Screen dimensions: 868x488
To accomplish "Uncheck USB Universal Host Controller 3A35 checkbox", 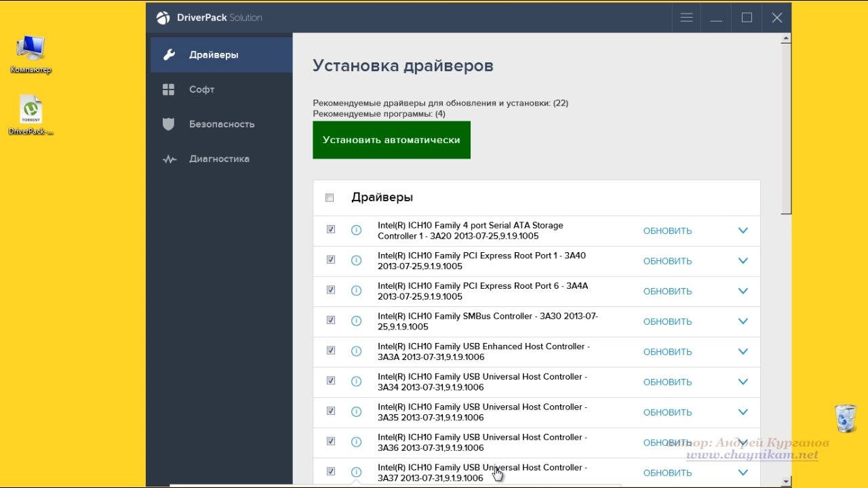I will tap(331, 411).
